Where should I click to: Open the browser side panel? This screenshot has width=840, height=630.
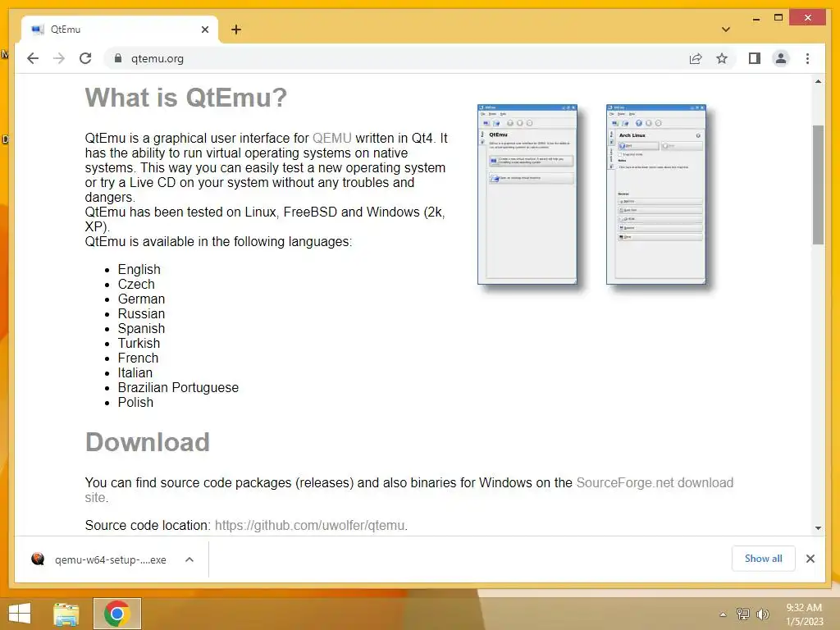(x=755, y=58)
